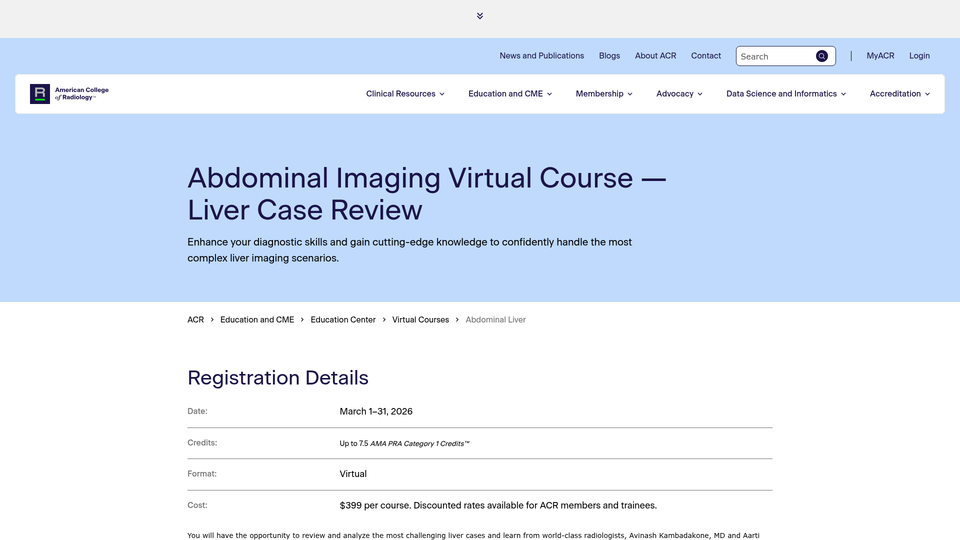This screenshot has width=960, height=540.
Task: Select the AMA PRA Category 1 Credits text
Action: pos(419,443)
